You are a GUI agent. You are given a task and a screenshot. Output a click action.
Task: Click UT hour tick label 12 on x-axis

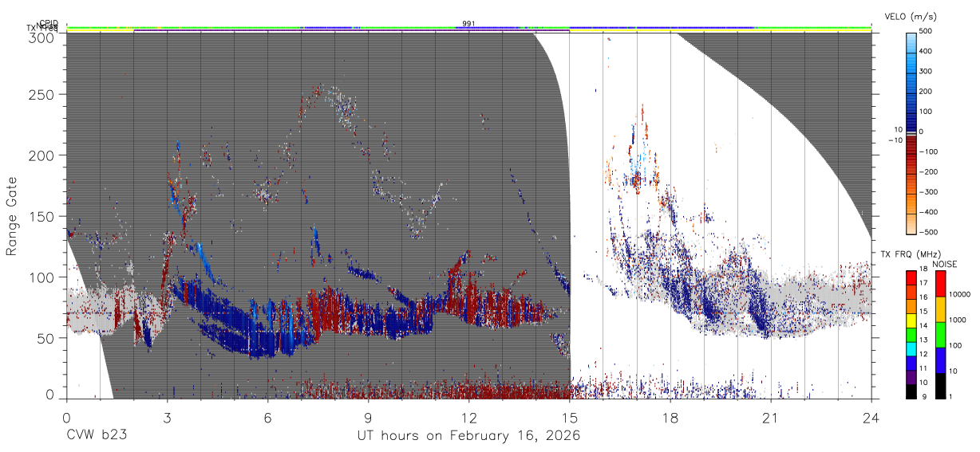tap(468, 417)
